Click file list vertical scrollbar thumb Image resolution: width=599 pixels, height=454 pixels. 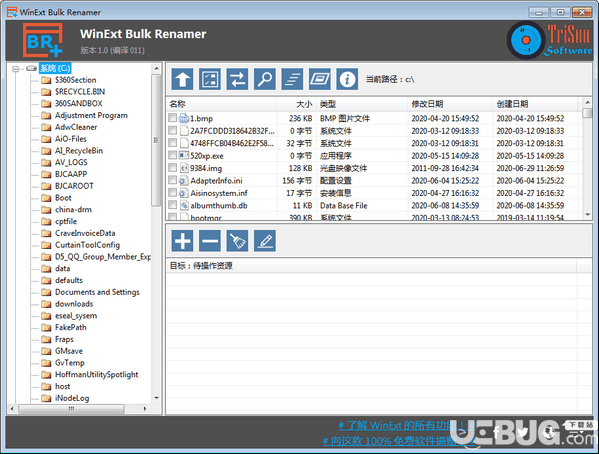tap(587, 113)
